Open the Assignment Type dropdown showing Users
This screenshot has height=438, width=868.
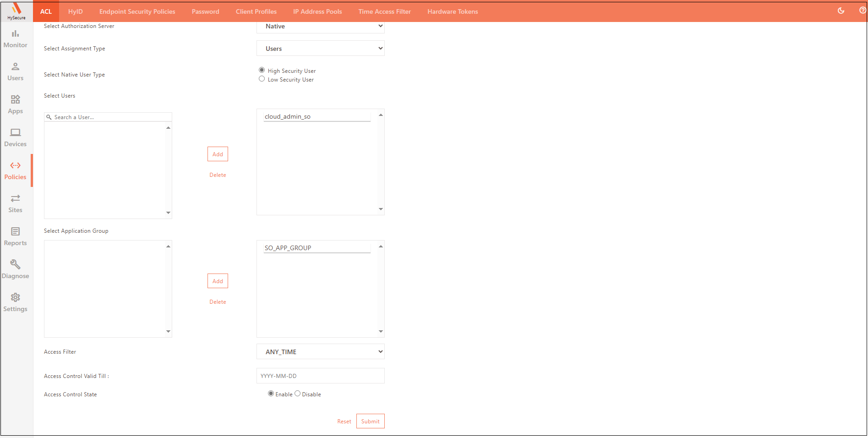click(x=320, y=49)
